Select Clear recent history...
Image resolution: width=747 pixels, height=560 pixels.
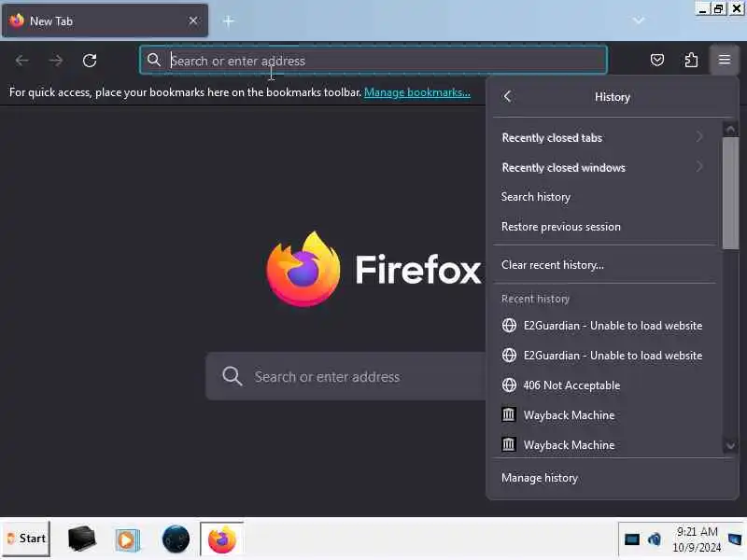603,265
